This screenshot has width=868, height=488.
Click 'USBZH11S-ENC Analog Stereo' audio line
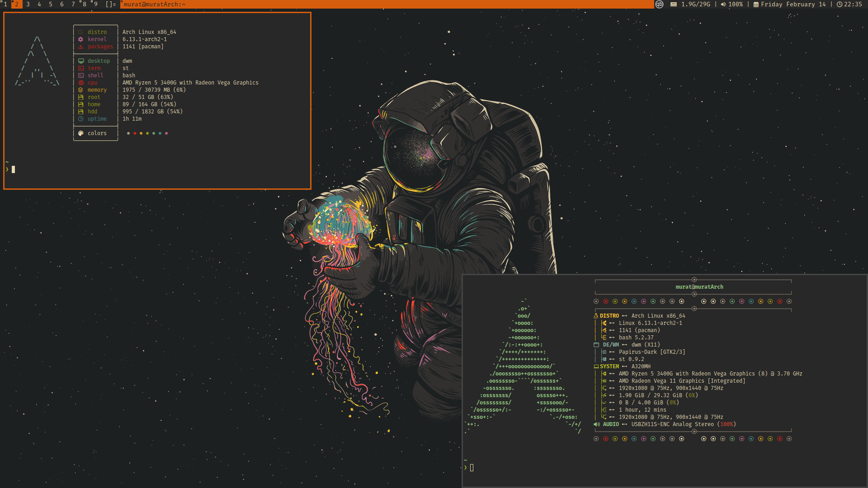673,424
